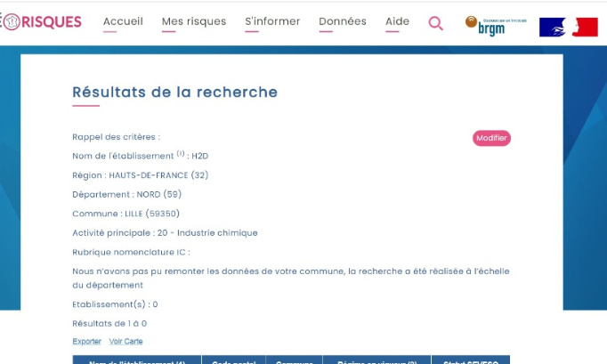Click Etablissement(s) : 0 text
The image size is (607, 364).
[115, 304]
